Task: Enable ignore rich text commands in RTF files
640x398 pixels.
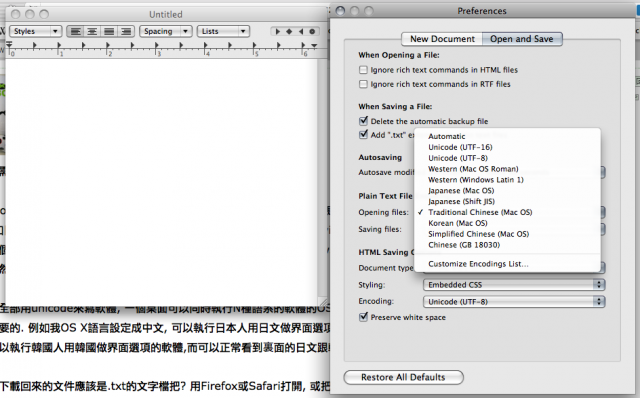Action: point(363,84)
